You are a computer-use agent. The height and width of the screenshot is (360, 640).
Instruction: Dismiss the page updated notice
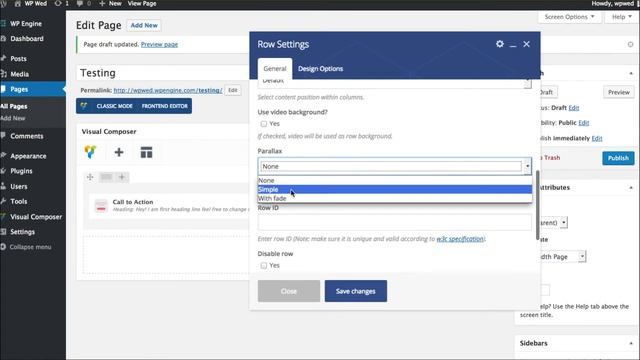click(630, 44)
